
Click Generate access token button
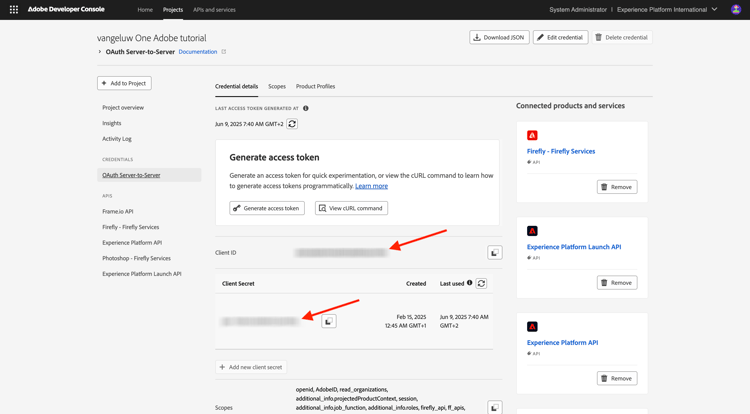click(x=267, y=208)
